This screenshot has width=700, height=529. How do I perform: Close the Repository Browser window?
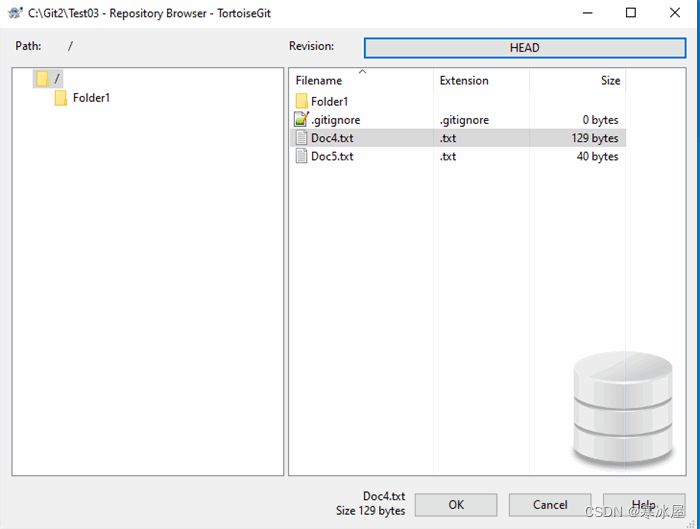pyautogui.click(x=675, y=13)
